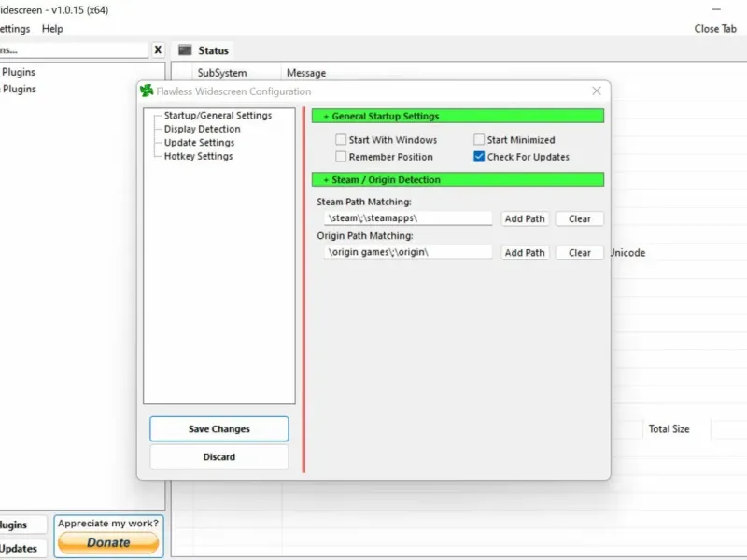The height and width of the screenshot is (560, 747).
Task: Add Path for Origin Path Matching
Action: pyautogui.click(x=525, y=252)
